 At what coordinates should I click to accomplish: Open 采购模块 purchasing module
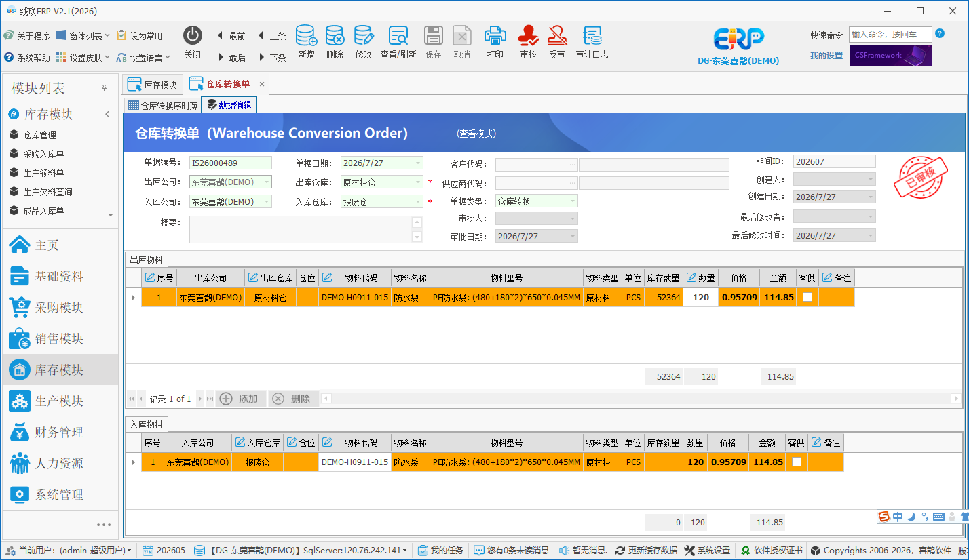[x=60, y=308]
